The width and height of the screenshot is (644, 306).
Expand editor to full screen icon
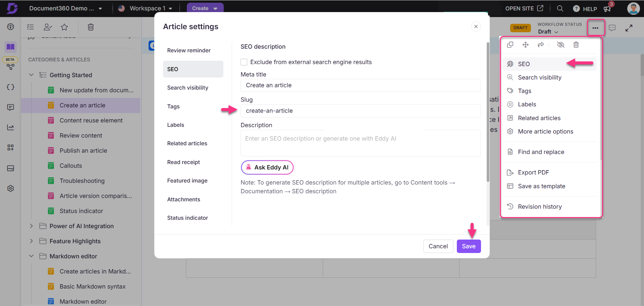[x=629, y=28]
